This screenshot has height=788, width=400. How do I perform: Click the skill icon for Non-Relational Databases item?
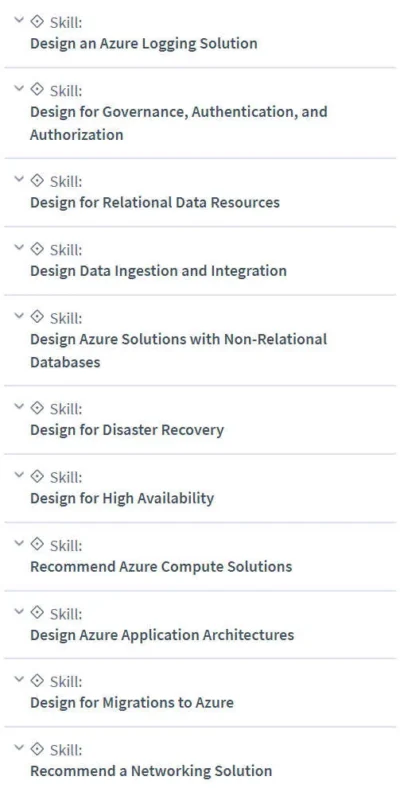tap(37, 317)
